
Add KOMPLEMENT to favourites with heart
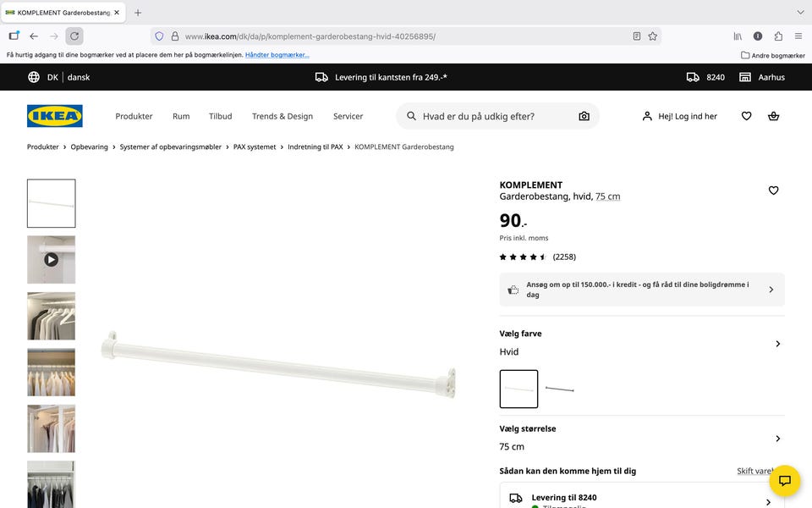coord(773,190)
